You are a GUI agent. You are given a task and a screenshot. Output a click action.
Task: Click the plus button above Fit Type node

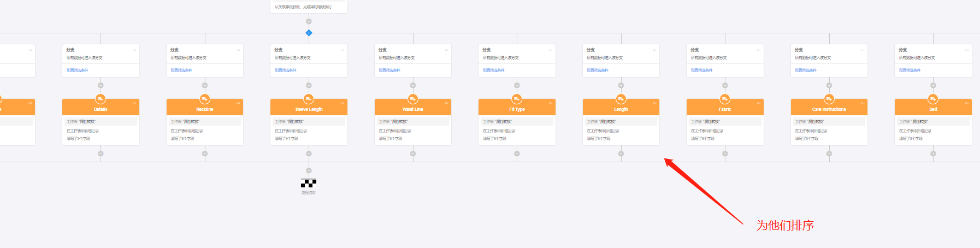point(517,85)
